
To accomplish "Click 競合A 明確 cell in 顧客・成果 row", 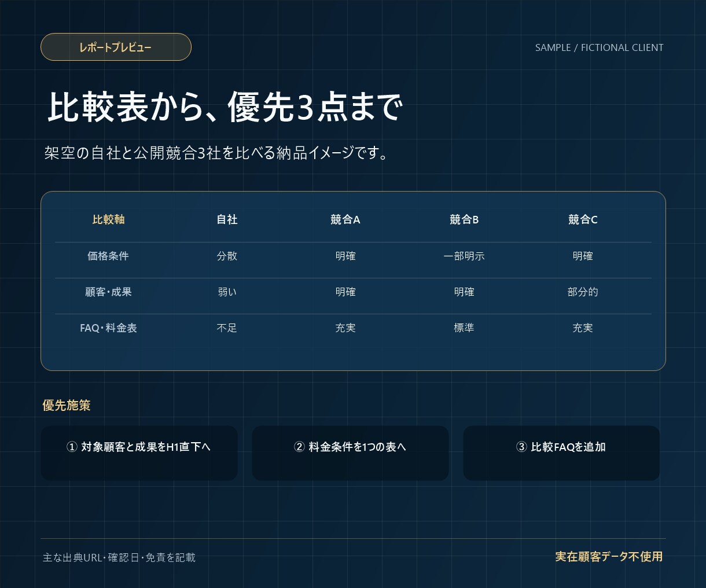I will 345,292.
